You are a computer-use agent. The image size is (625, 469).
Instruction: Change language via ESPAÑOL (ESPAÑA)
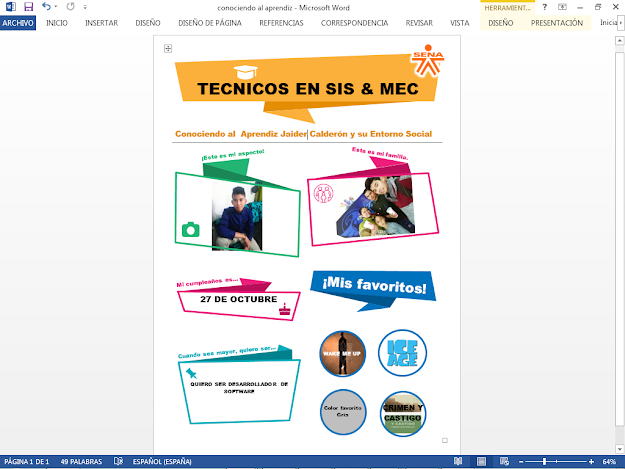[162, 462]
